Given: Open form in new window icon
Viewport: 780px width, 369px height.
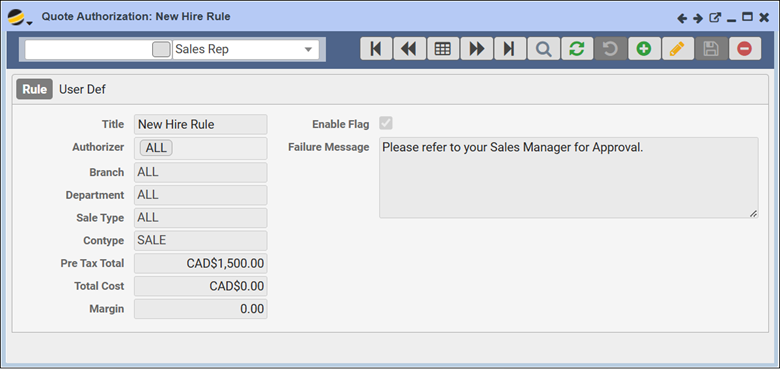Looking at the screenshot, I should click(x=715, y=18).
